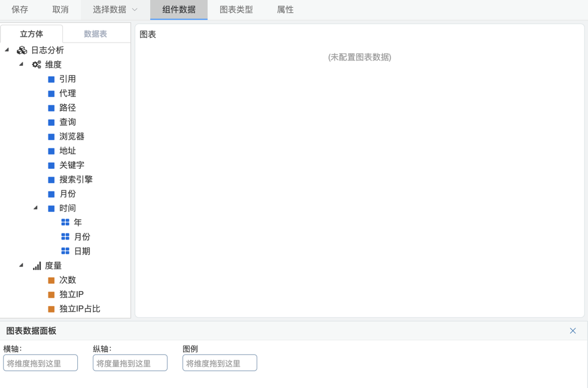
Task: Click the blue square icon beside 地址
Action: [x=51, y=151]
